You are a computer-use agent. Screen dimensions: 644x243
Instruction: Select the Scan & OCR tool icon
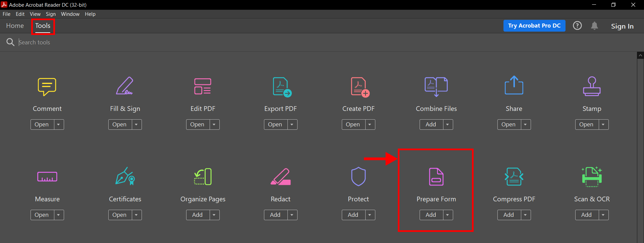[x=592, y=177]
